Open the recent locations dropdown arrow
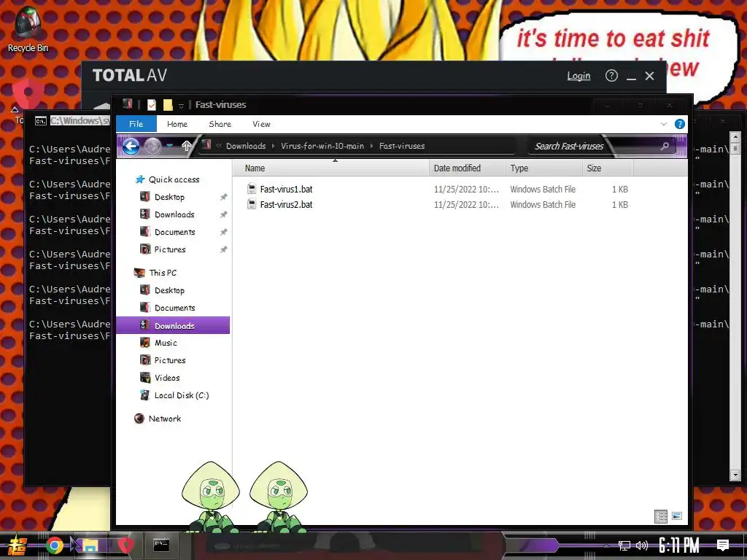 tap(169, 146)
